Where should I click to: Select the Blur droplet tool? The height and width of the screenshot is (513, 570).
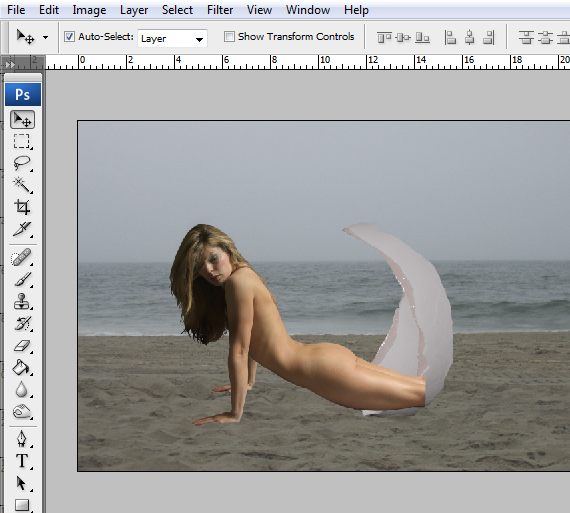[22, 389]
